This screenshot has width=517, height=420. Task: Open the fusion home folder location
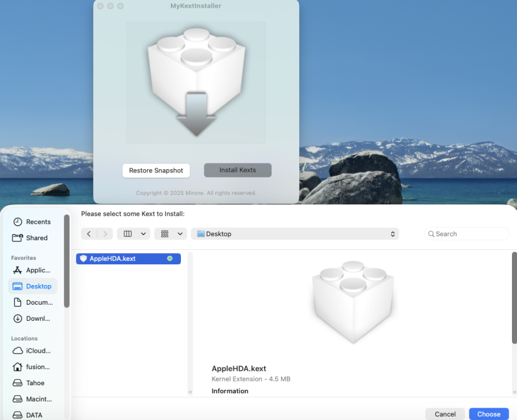point(32,367)
